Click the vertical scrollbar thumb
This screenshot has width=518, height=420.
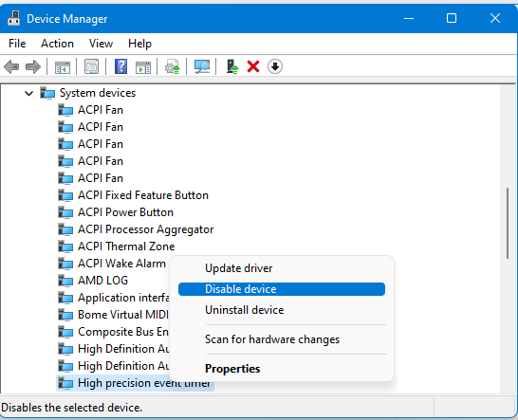click(508, 223)
